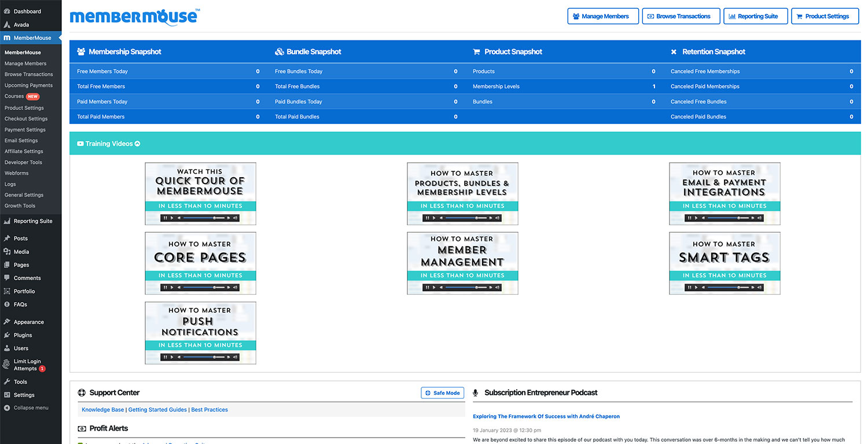868x444 pixels.
Task: Open Product Settings top button
Action: pos(824,16)
